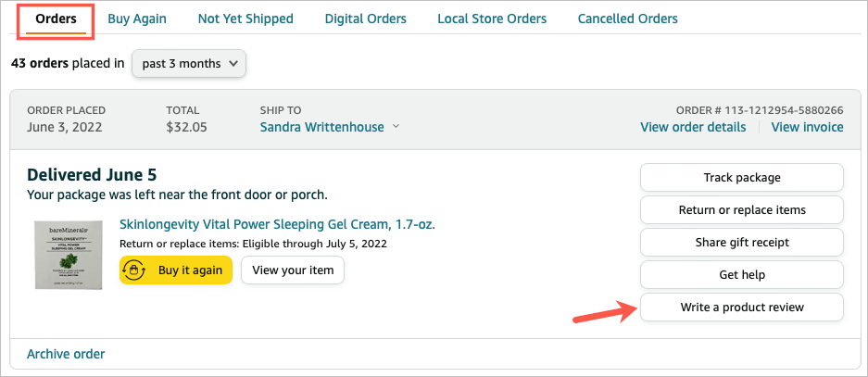Click the Buy it again cart icon
Image resolution: width=868 pixels, height=377 pixels.
(136, 270)
